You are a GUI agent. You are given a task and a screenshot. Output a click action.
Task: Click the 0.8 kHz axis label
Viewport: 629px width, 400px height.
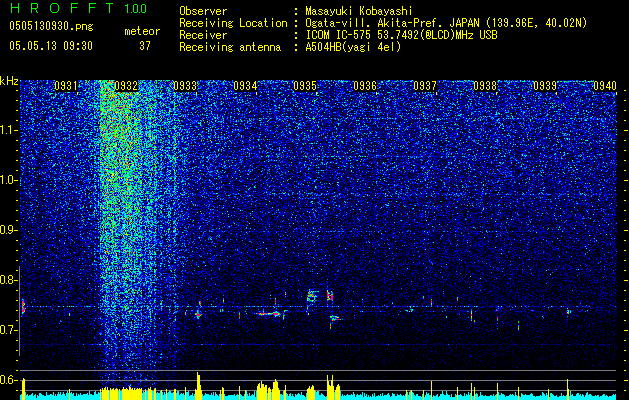(9, 280)
